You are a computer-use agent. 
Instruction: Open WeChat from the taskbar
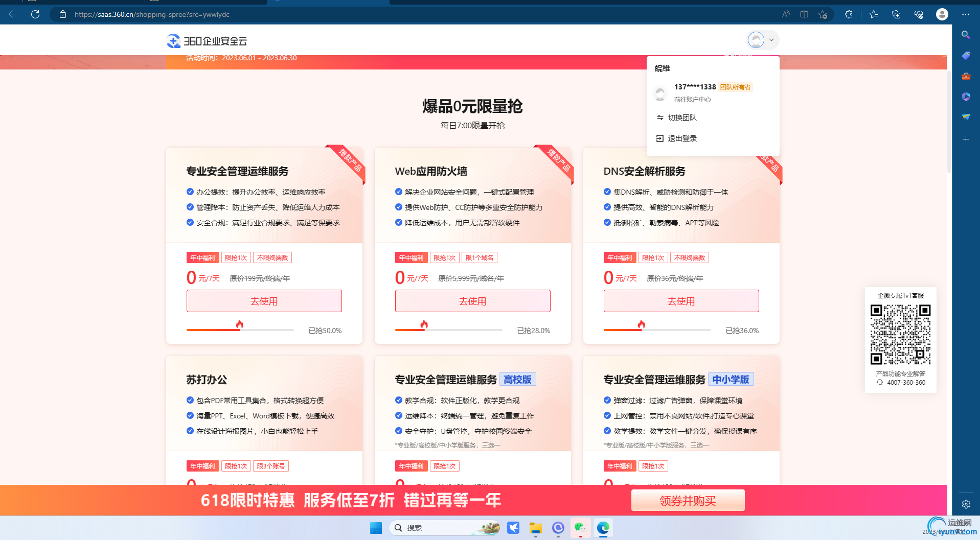coord(580,528)
